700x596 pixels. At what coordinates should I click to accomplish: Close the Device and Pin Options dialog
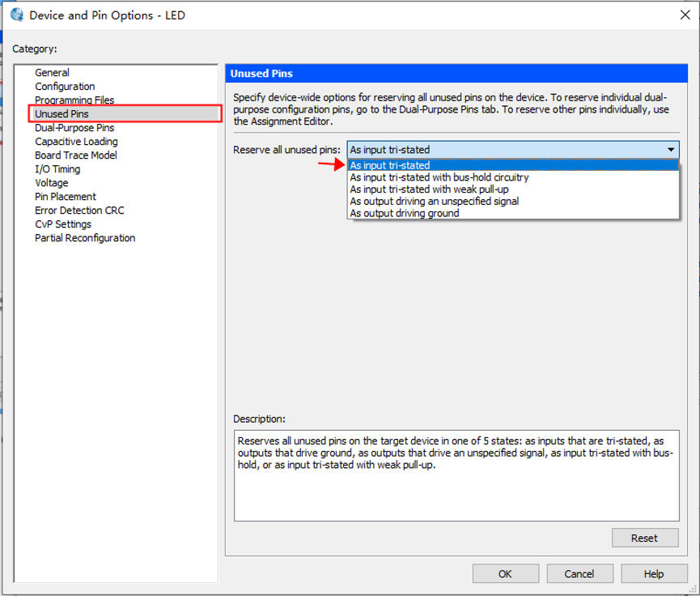pos(685,15)
